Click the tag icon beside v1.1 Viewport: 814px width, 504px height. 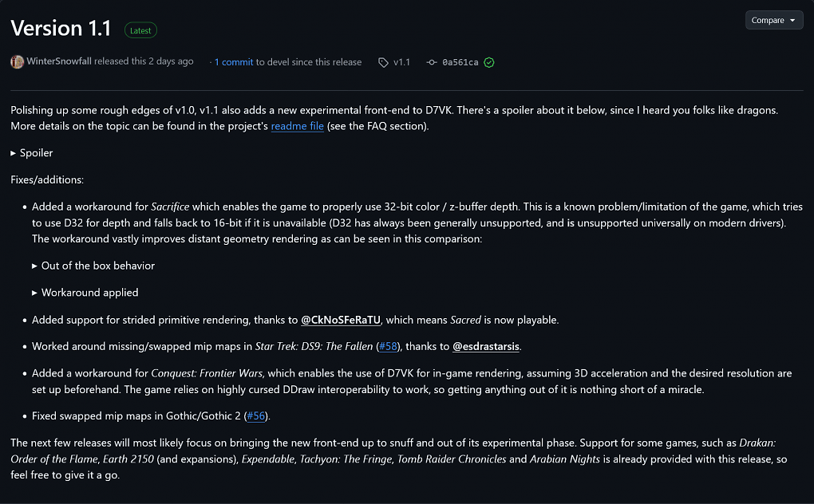point(383,62)
